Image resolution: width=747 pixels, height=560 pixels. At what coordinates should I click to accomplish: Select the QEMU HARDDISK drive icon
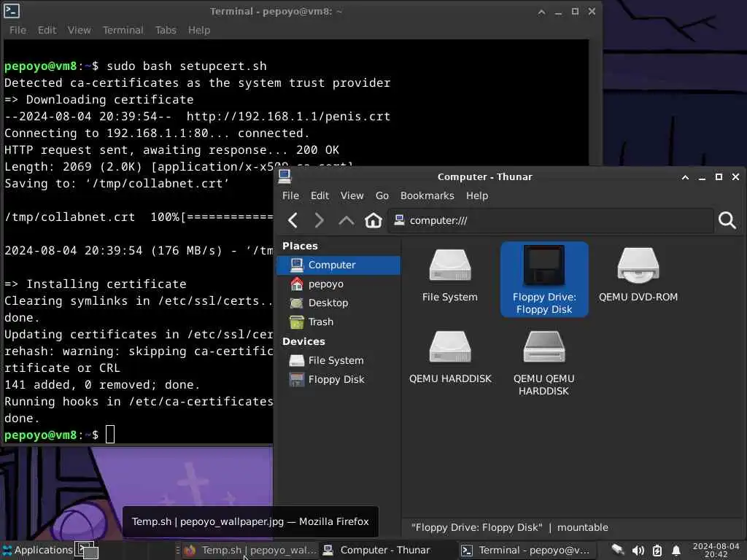[x=450, y=357]
